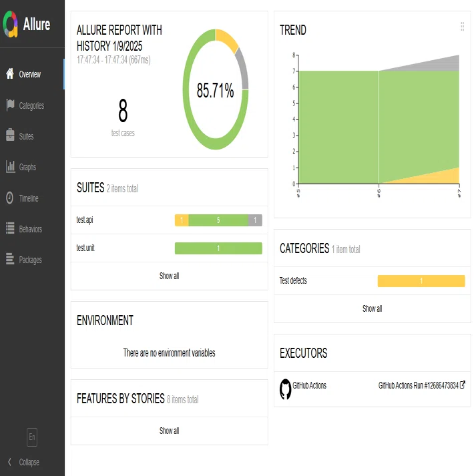
Task: Click the Suites widget heading
Action: (90, 188)
